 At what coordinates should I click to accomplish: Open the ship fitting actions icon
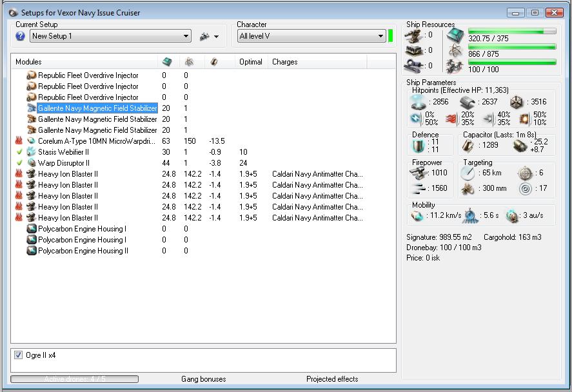(x=204, y=36)
